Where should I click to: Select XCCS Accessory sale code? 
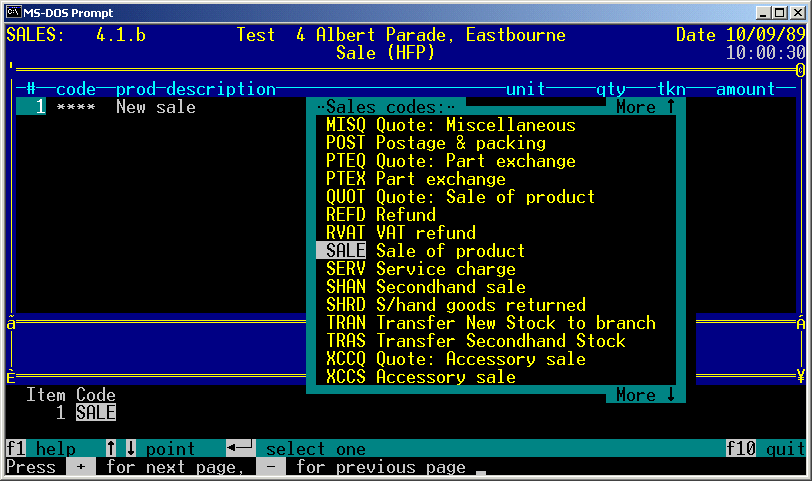(420, 377)
